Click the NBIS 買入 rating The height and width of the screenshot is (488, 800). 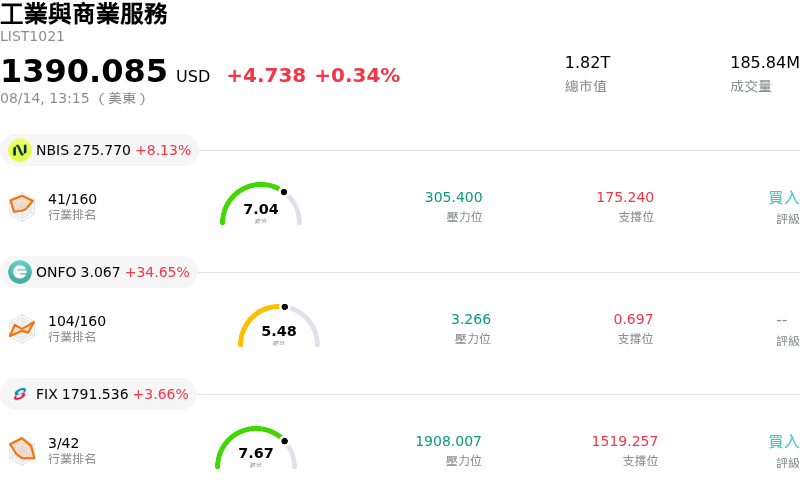784,197
